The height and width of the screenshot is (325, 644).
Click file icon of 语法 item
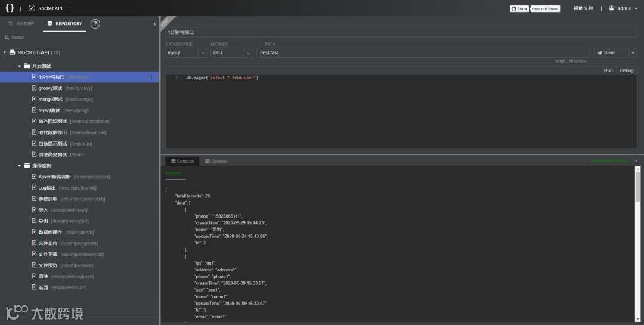tap(35, 276)
